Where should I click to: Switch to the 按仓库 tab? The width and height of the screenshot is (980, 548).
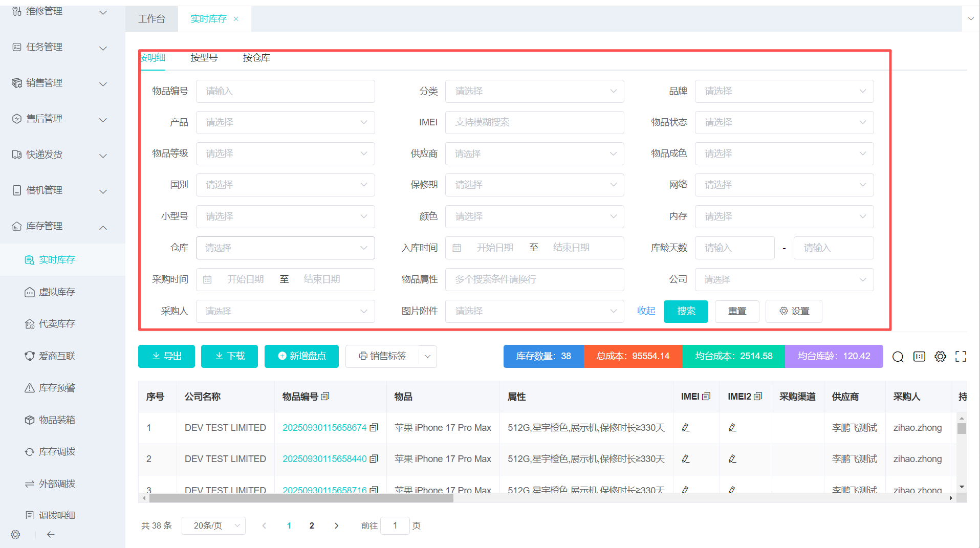(256, 58)
